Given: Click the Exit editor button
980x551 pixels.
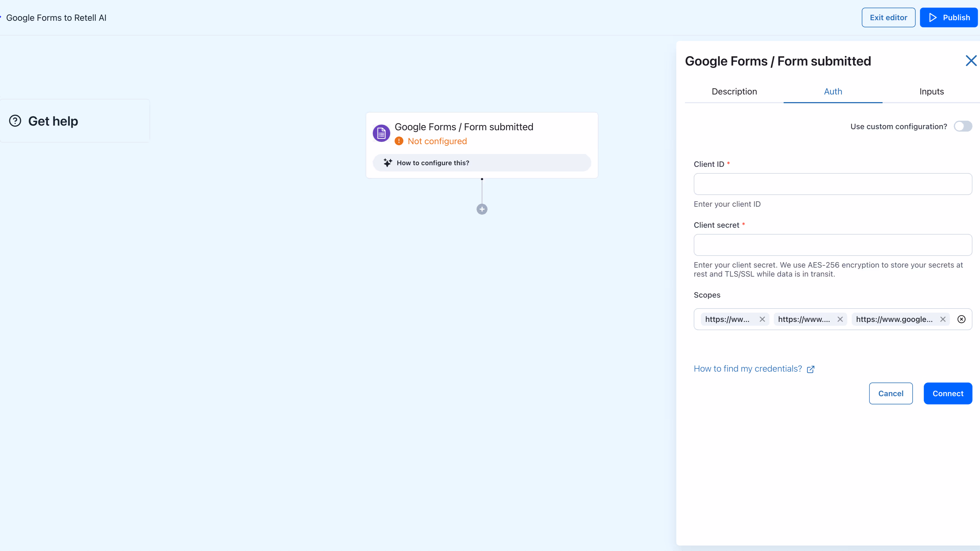Looking at the screenshot, I should pos(888,17).
